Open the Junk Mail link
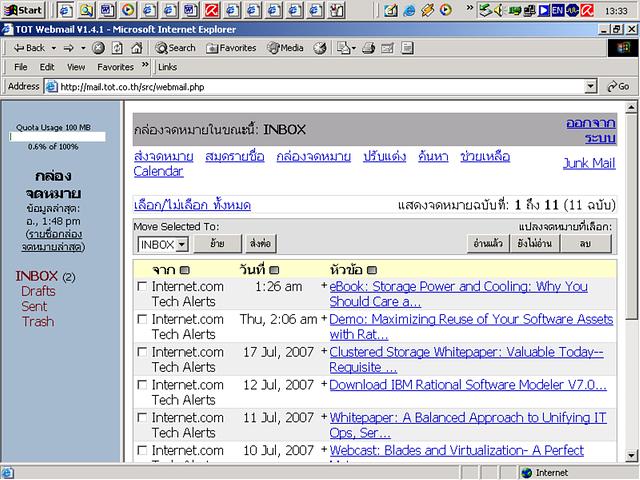Image resolution: width=640 pixels, height=480 pixels. click(589, 163)
